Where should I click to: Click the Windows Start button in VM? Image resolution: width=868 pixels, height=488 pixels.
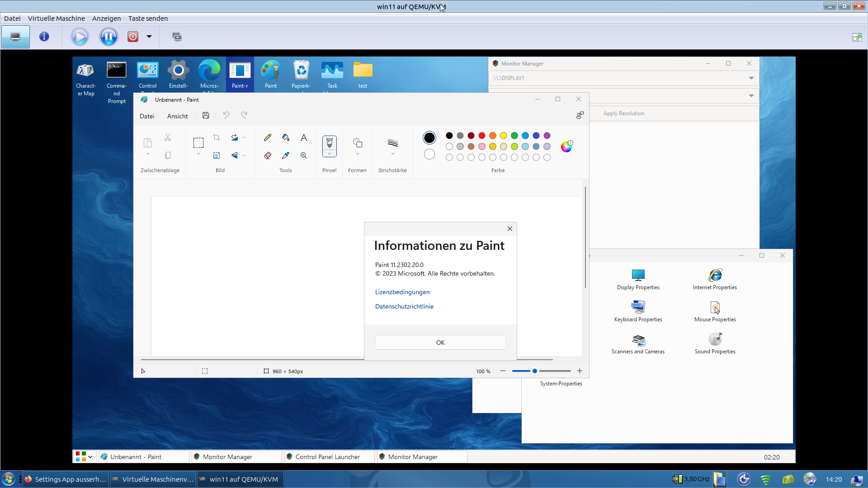(x=85, y=457)
